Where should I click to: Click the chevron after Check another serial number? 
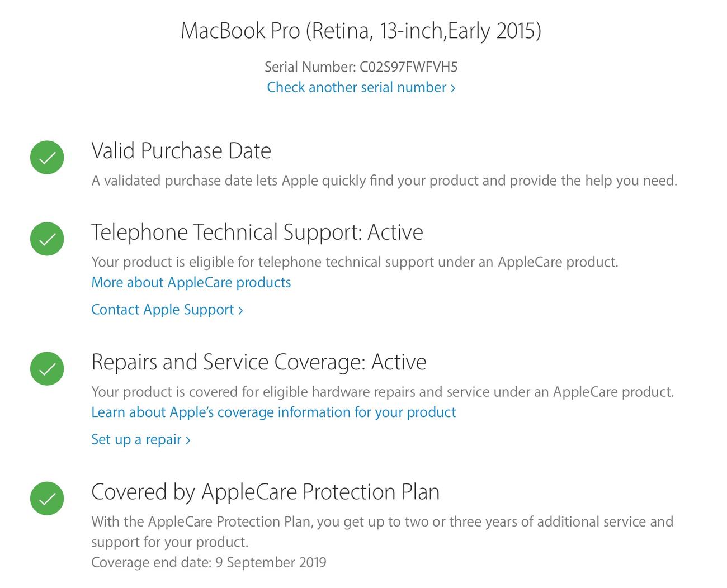453,88
